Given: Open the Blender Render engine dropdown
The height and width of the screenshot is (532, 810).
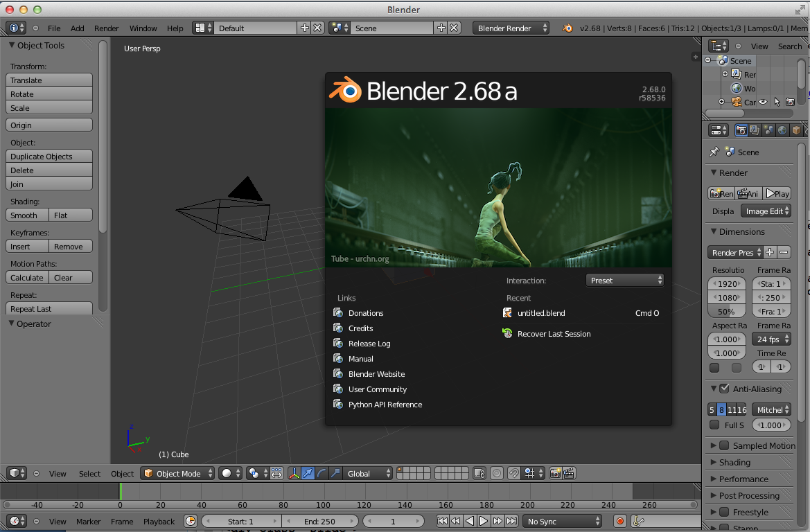Looking at the screenshot, I should (x=511, y=28).
